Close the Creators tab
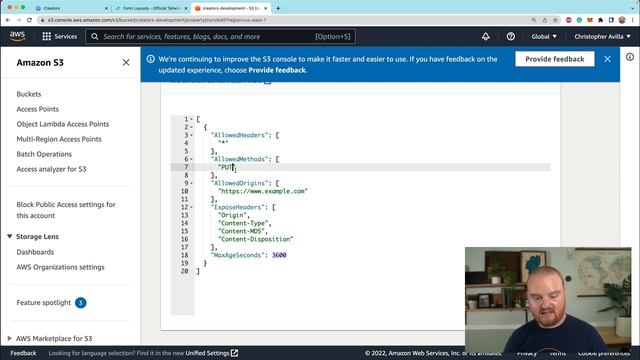This screenshot has width=640, height=360. 106,8
